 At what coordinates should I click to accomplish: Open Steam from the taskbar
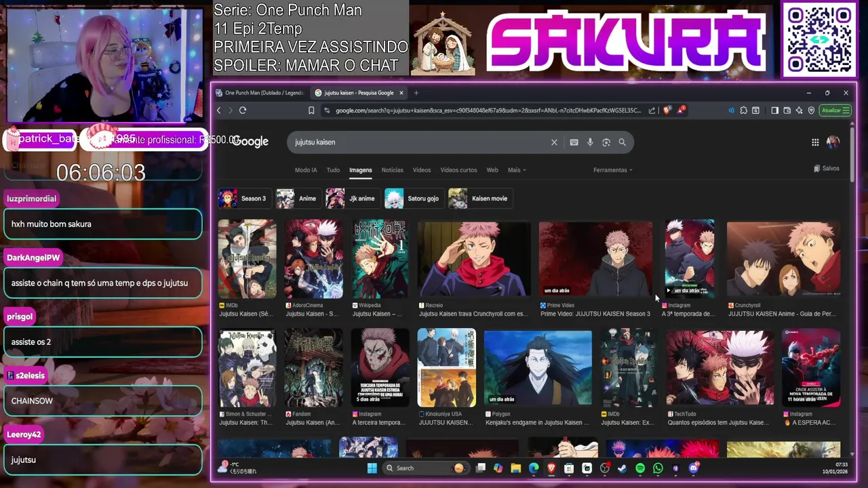point(622,468)
